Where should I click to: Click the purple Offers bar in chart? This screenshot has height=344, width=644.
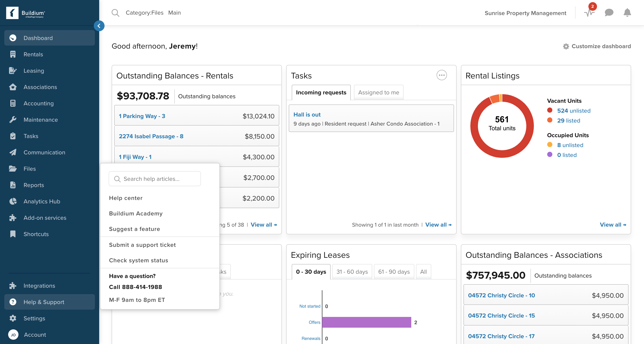[x=366, y=322]
